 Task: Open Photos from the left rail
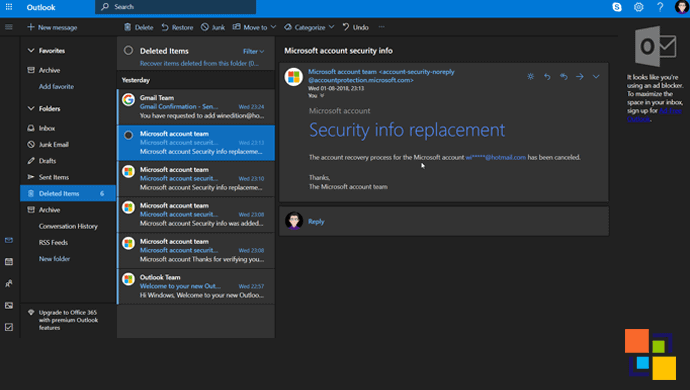[x=9, y=305]
